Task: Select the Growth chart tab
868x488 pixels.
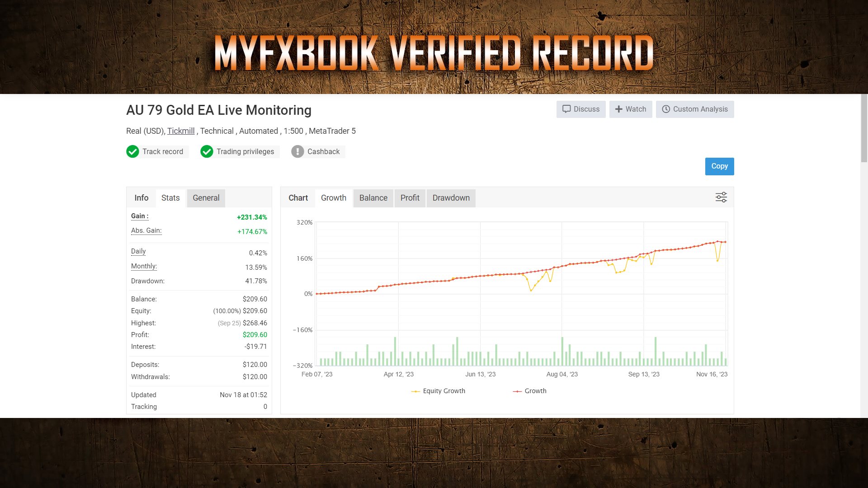Action: (334, 198)
